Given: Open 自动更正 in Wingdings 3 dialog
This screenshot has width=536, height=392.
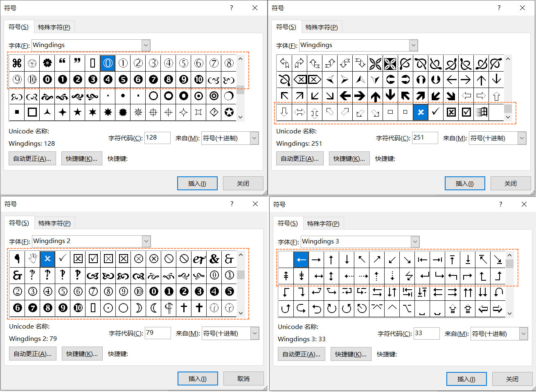Looking at the screenshot, I should click(x=302, y=354).
